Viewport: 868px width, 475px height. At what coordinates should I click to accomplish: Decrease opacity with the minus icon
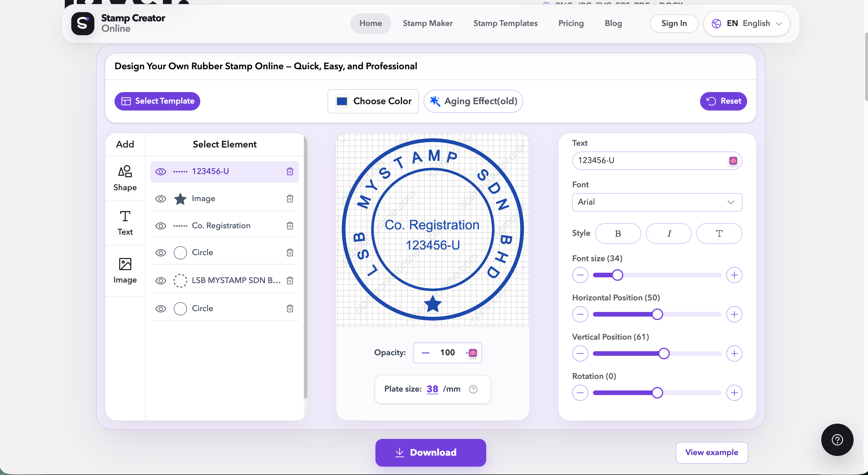coord(426,353)
